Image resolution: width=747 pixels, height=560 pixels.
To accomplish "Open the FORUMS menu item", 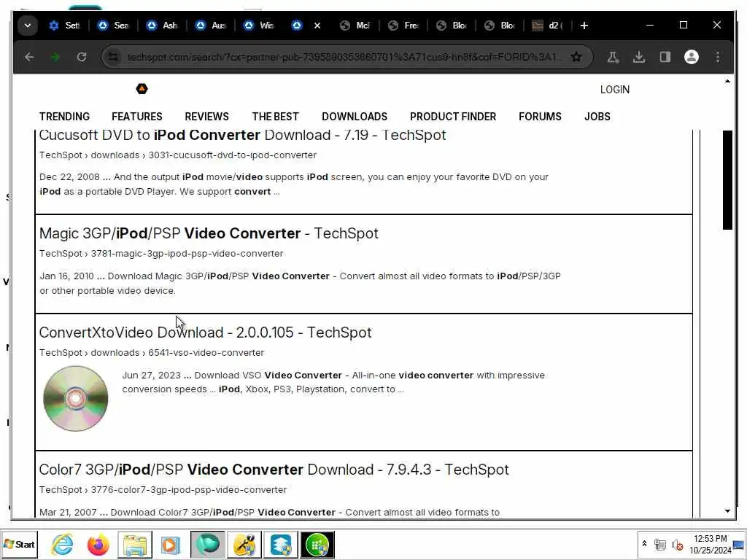I will coord(540,117).
